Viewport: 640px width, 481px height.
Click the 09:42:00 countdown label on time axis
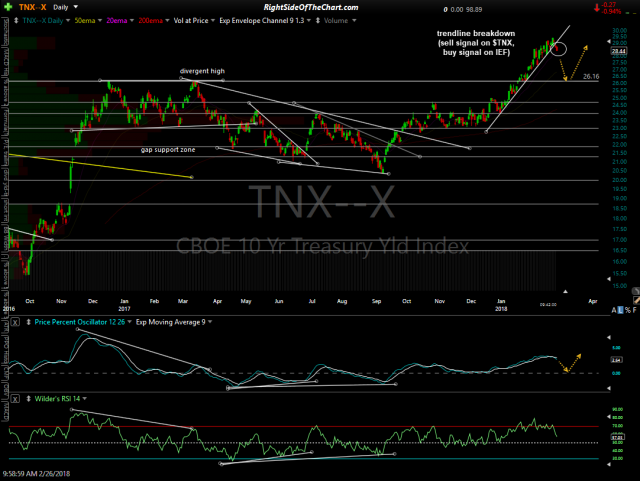coord(548,305)
